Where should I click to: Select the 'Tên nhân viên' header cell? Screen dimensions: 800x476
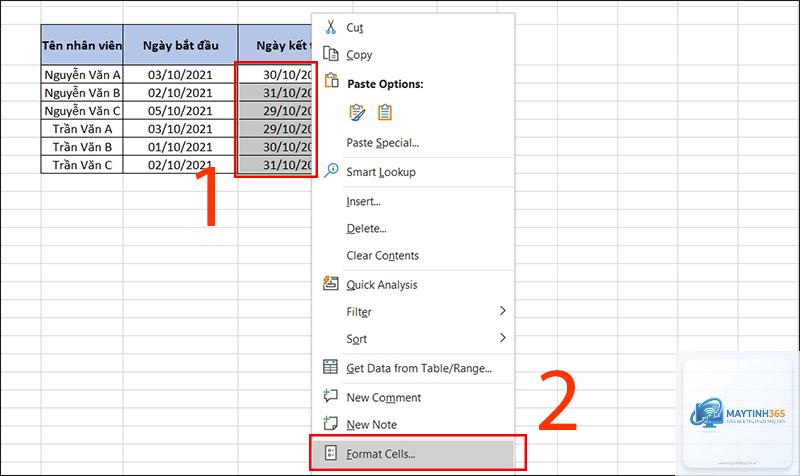[x=82, y=45]
